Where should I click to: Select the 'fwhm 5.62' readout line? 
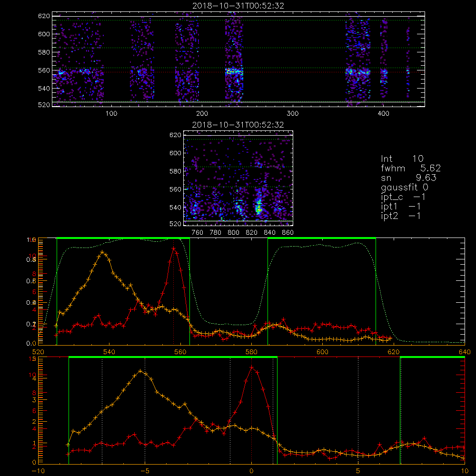411,168
